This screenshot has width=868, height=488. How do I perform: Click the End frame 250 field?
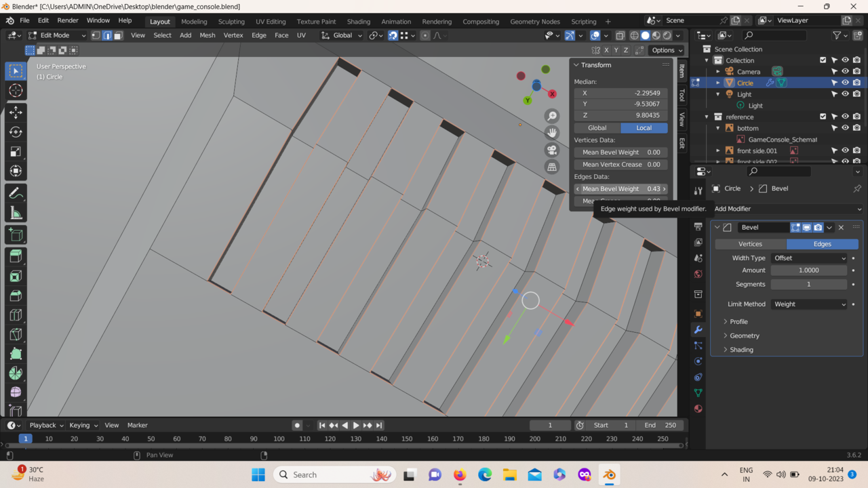click(x=660, y=426)
